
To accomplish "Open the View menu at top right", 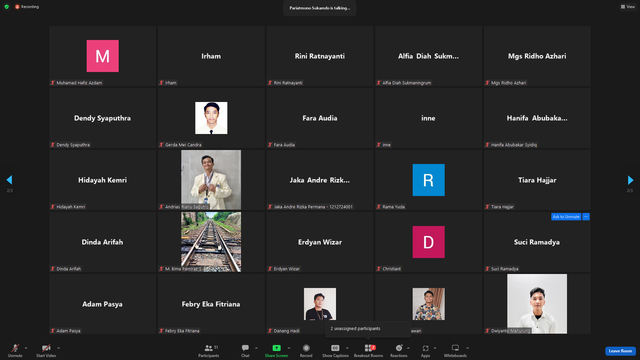I will click(x=628, y=7).
